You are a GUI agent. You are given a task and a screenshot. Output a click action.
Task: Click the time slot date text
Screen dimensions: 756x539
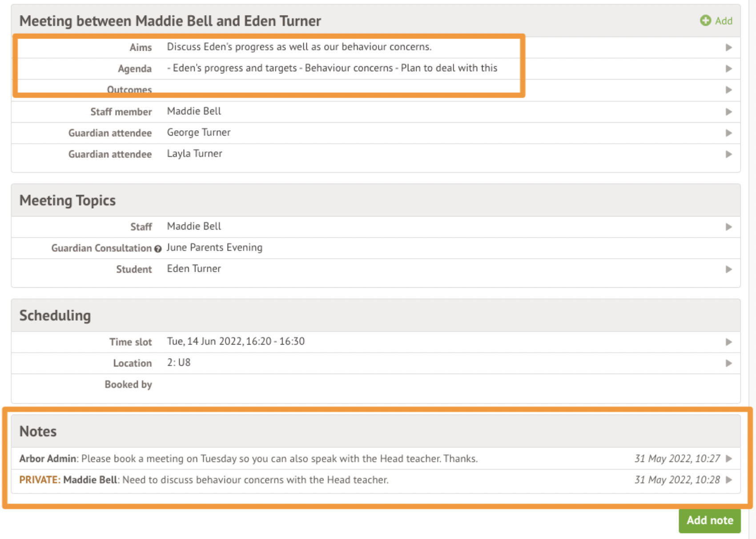pos(236,341)
